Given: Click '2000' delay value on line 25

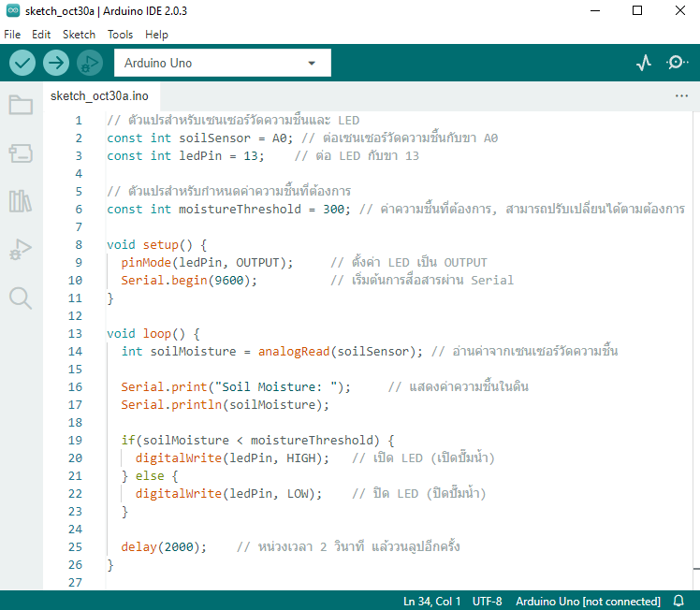Looking at the screenshot, I should tap(179, 546).
